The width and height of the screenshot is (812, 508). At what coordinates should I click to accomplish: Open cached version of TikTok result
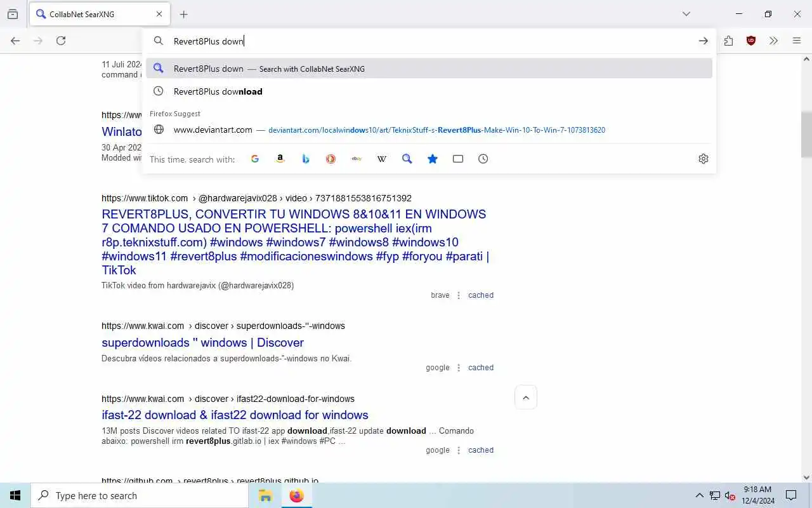tap(481, 295)
